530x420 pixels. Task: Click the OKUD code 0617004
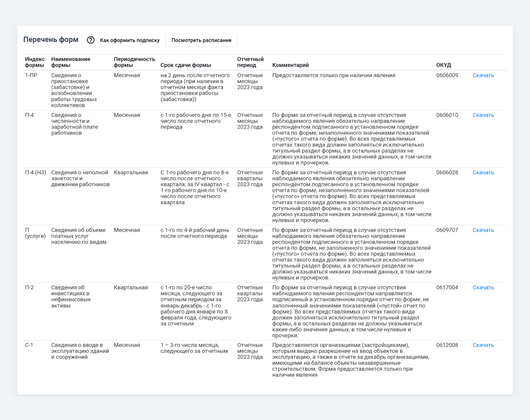pyautogui.click(x=447, y=288)
